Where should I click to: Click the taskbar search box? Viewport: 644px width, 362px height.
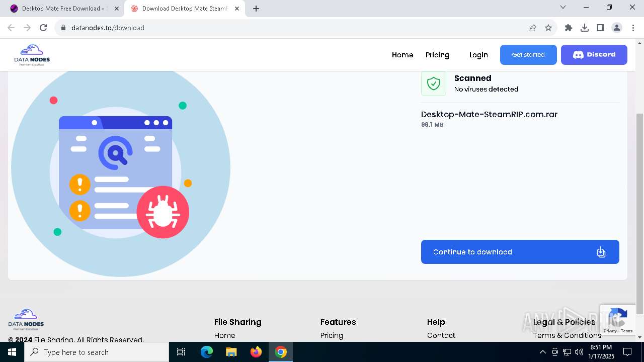click(x=97, y=352)
